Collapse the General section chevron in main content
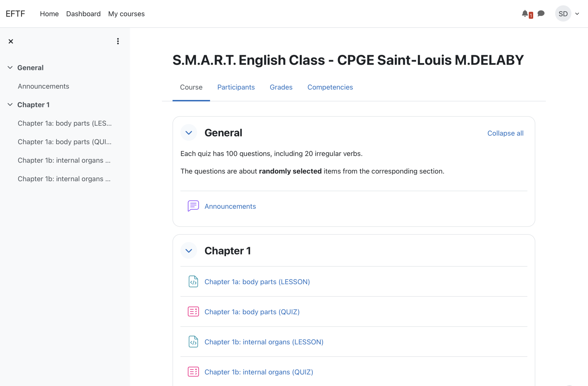Screen dimensions: 588x386 (189, 133)
